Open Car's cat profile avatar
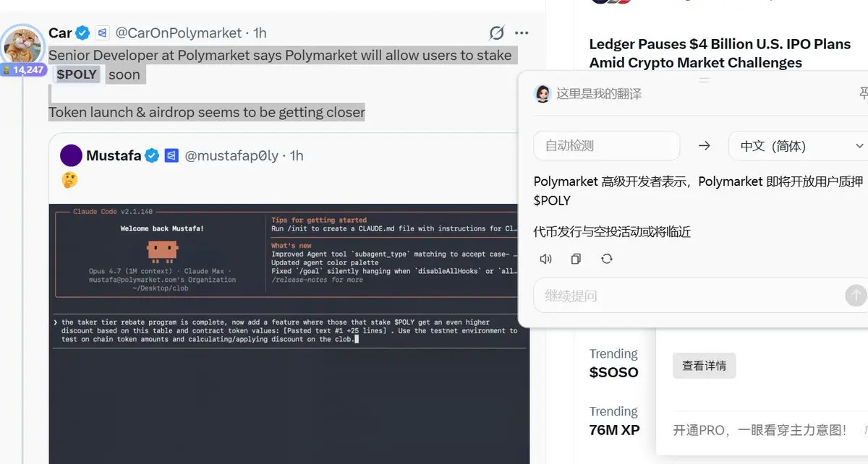 click(23, 45)
